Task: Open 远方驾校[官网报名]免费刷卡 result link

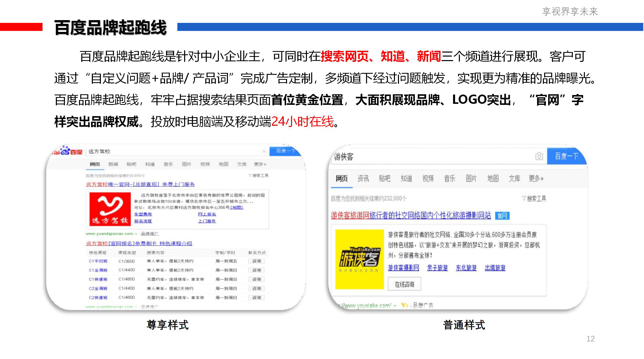Action: point(139,243)
